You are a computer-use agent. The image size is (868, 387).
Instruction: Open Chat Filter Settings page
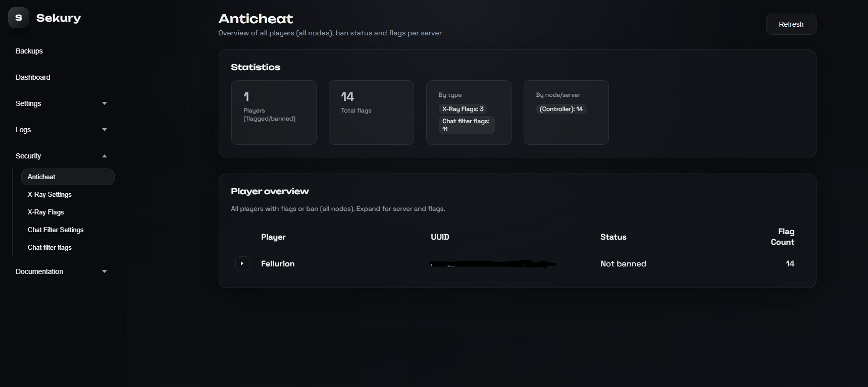[x=56, y=230]
